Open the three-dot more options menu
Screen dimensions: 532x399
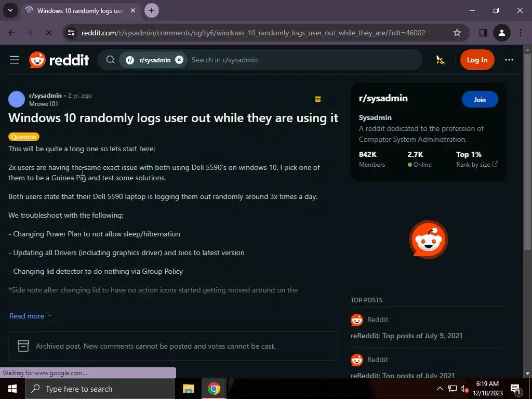coord(509,60)
